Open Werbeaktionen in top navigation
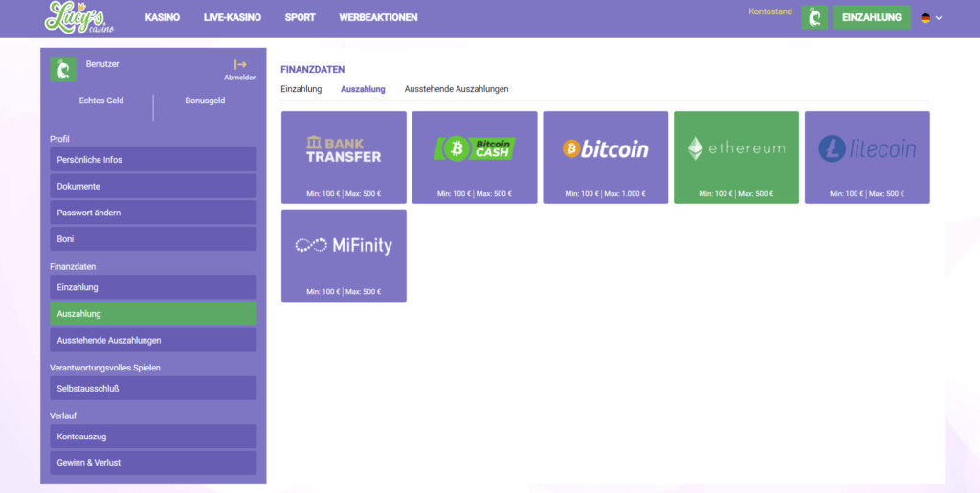 [378, 17]
